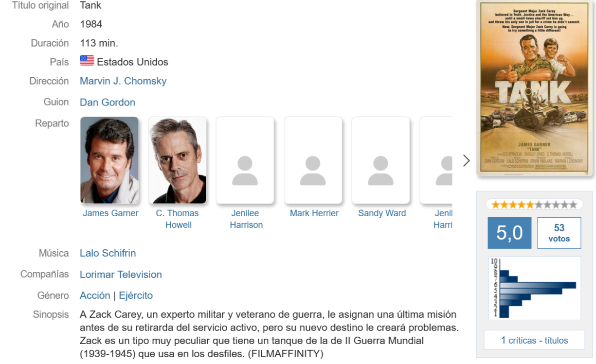Viewport: 596px width, 364px height.
Task: Open the 1 críticas - títulos link
Action: 534,340
